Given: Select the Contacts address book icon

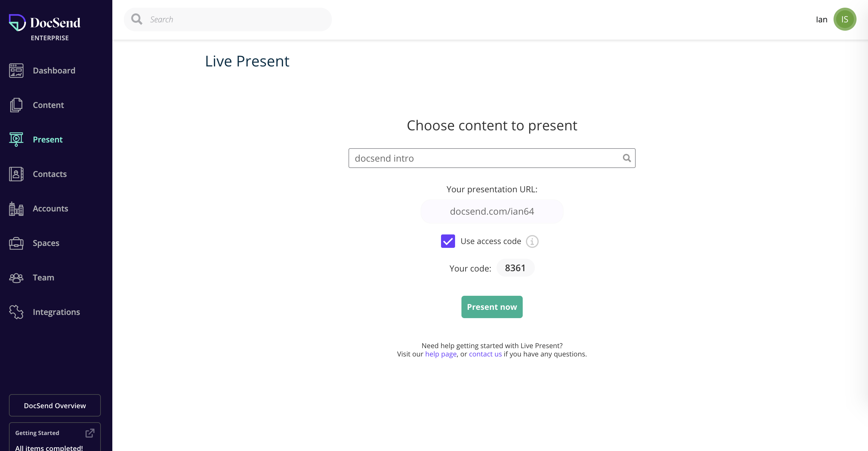Looking at the screenshot, I should (16, 174).
